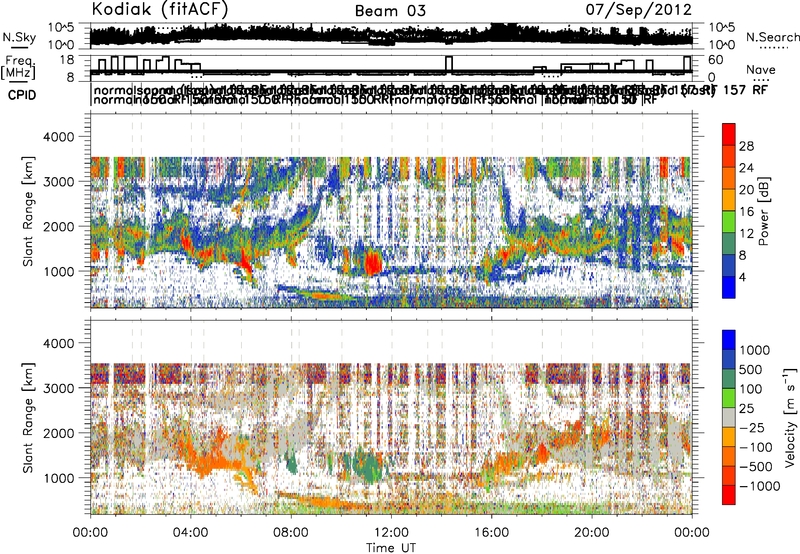This screenshot has height=554, width=800.
Task: Click the "08:00" time tick label
Action: (291, 533)
